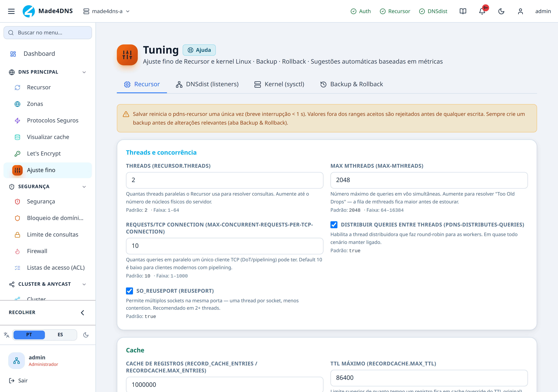Open the Backup & Rollback tab

coord(351,84)
